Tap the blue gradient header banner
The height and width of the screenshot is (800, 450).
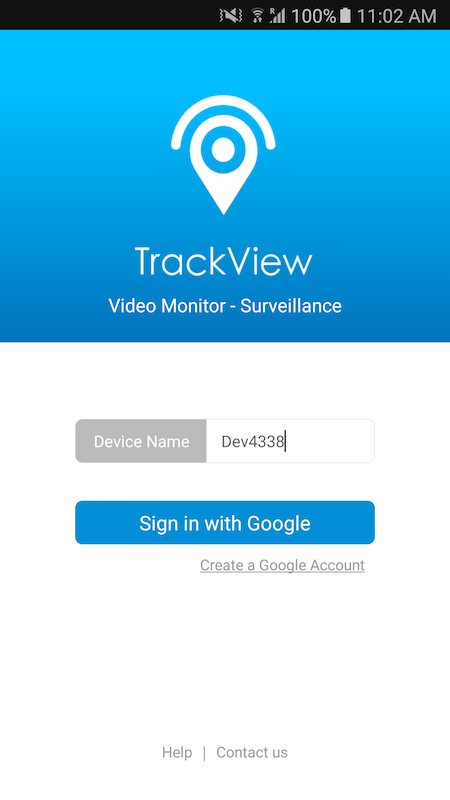[x=225, y=186]
